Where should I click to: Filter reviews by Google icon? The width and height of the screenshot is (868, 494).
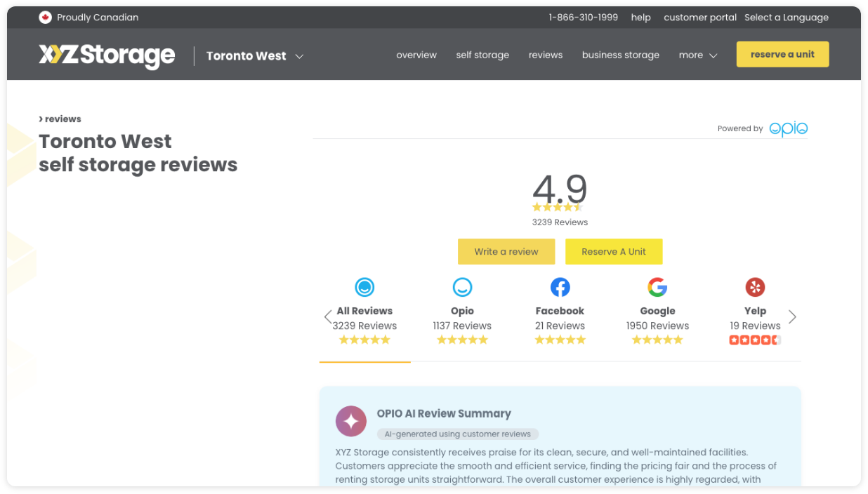click(657, 287)
